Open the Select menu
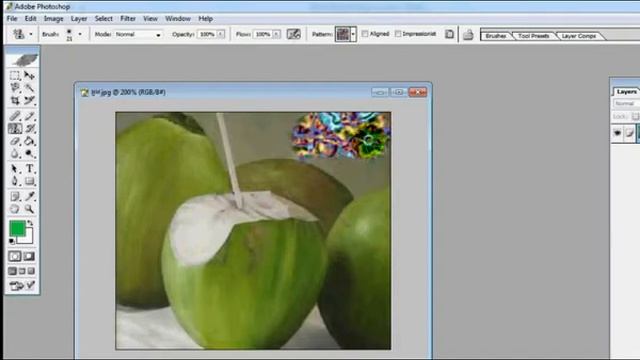 (x=104, y=19)
